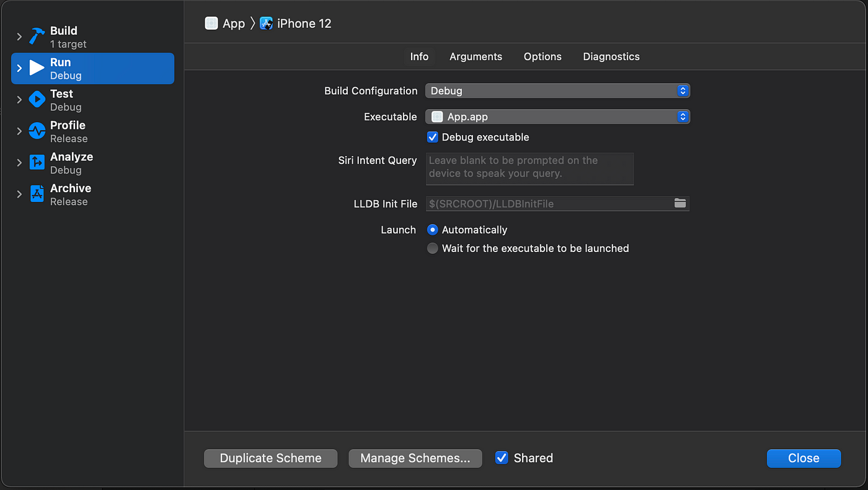
Task: Select the Test Debug scheme action
Action: pyautogui.click(x=93, y=100)
